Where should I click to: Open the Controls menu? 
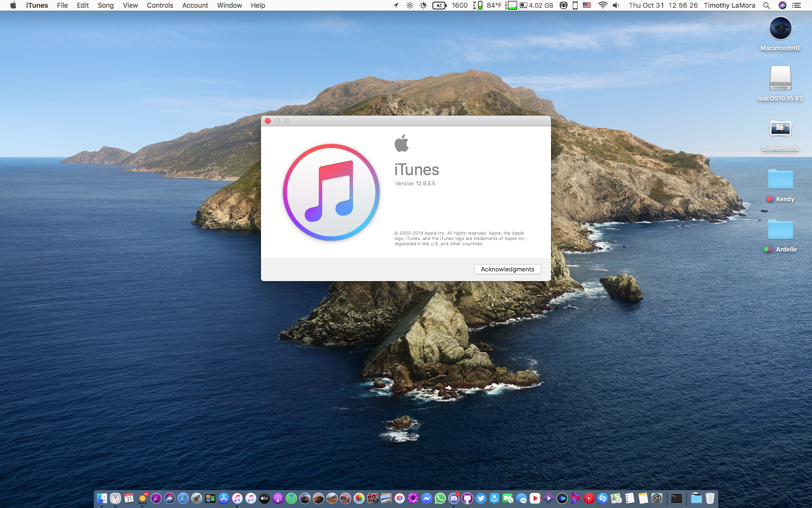coord(160,5)
